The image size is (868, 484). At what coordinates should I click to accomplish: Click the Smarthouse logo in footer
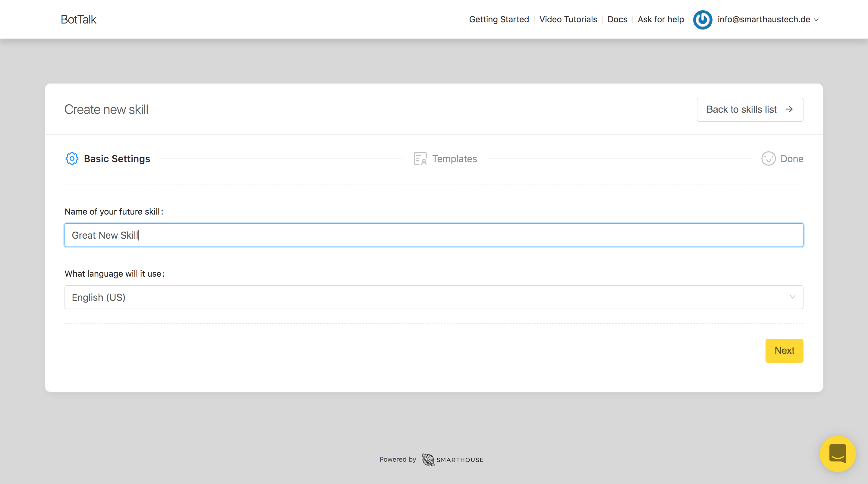[452, 460]
